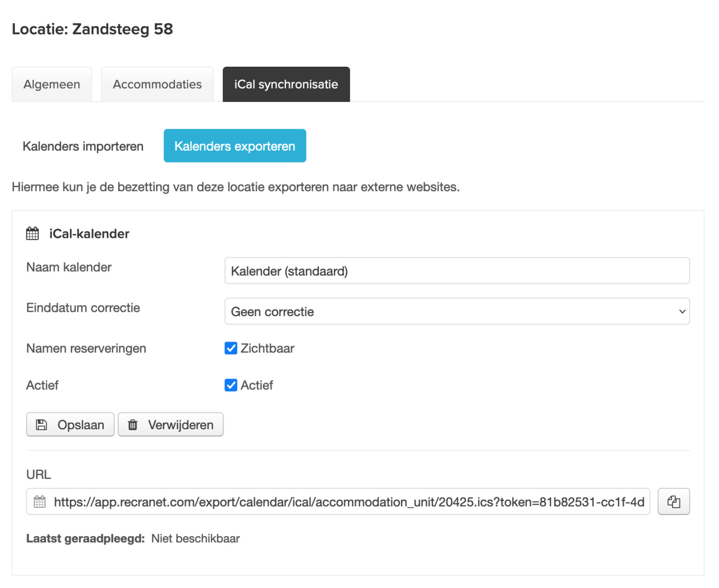Click the Laatst geraadpleegd status text
This screenshot has height=588, width=719.
click(133, 539)
